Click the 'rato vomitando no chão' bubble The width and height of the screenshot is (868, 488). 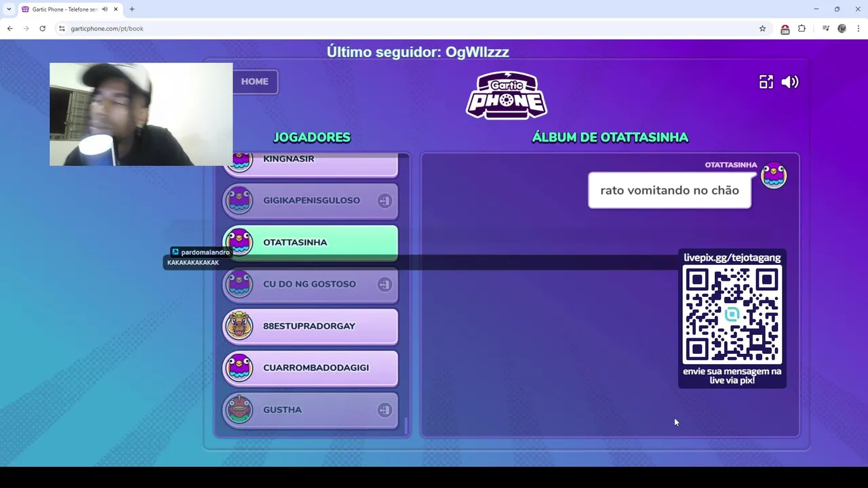(669, 190)
